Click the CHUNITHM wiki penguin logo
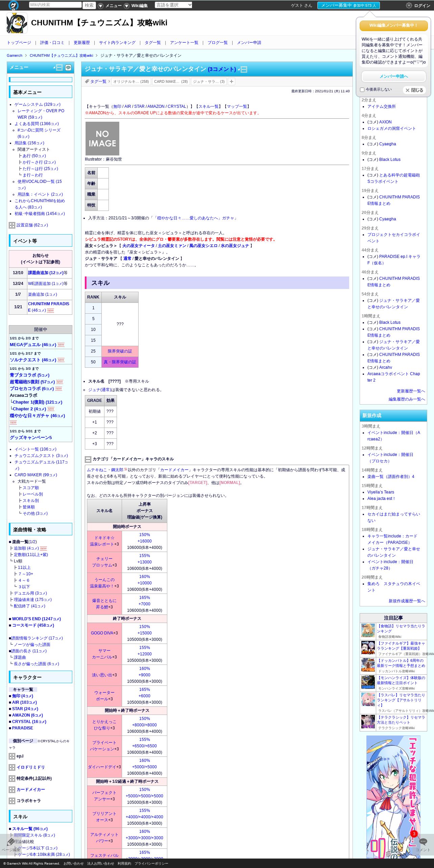The width and height of the screenshot is (434, 868). point(17,23)
